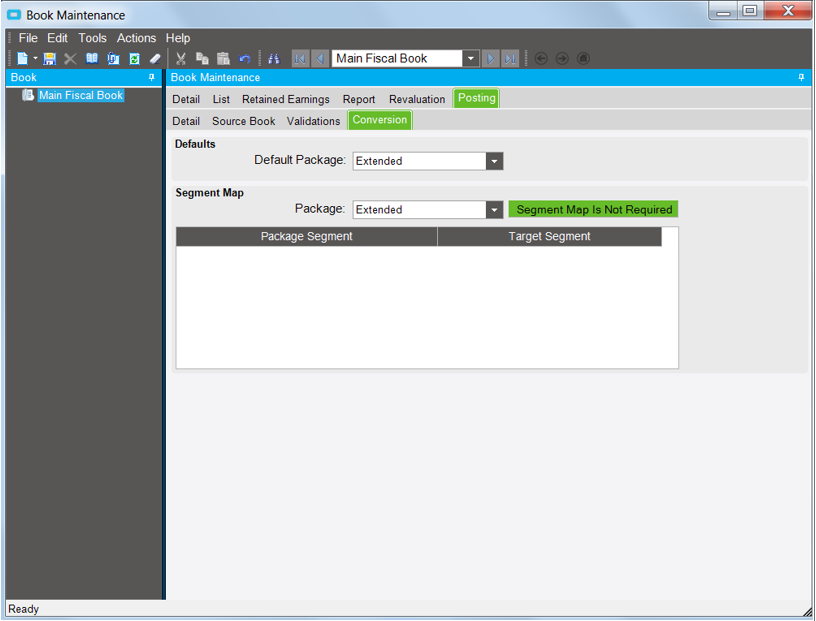Expand the Default Package dropdown arrow
The image size is (816, 621).
[x=494, y=161]
